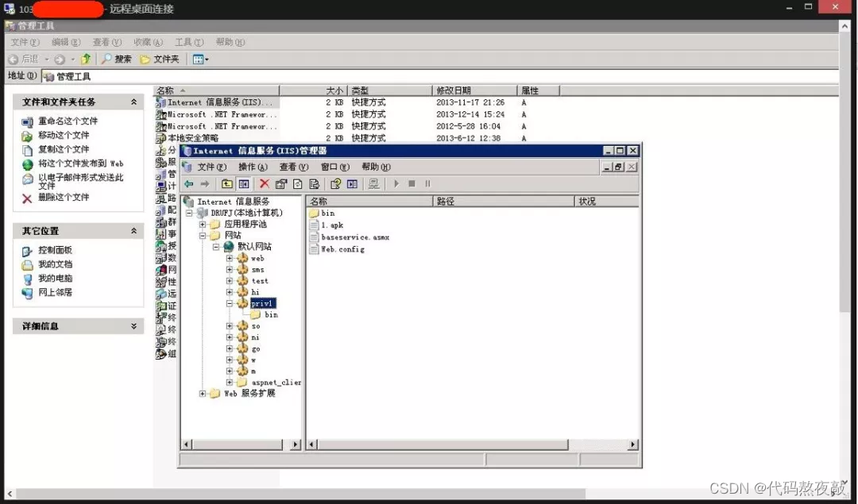Click the Back arrow in IIS Manager toolbar

coord(189,183)
